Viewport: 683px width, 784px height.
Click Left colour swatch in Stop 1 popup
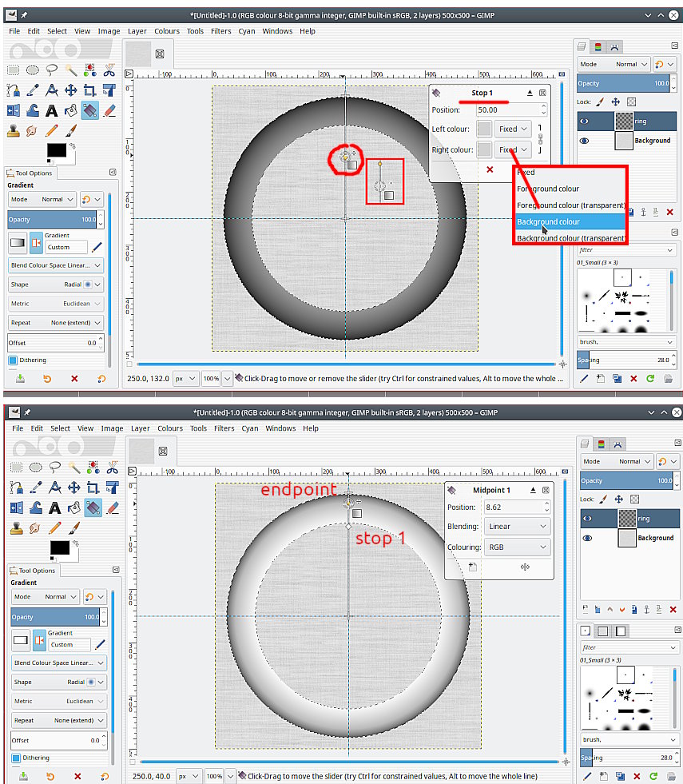[483, 129]
